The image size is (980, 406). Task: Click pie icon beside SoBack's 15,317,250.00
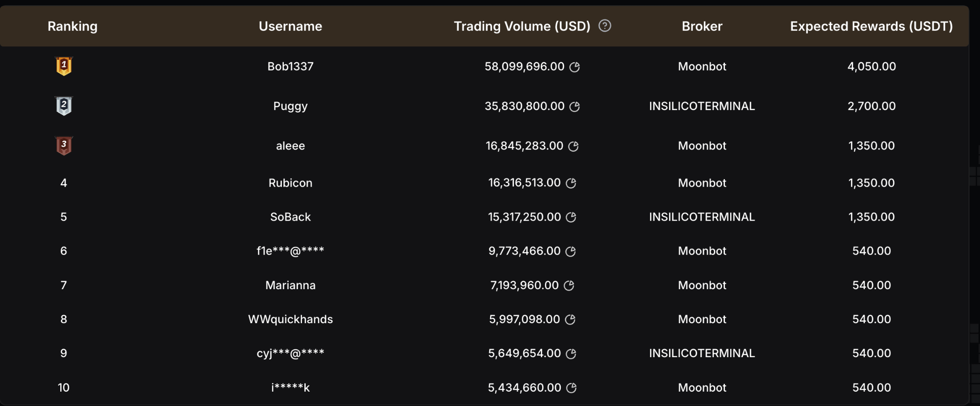[571, 217]
